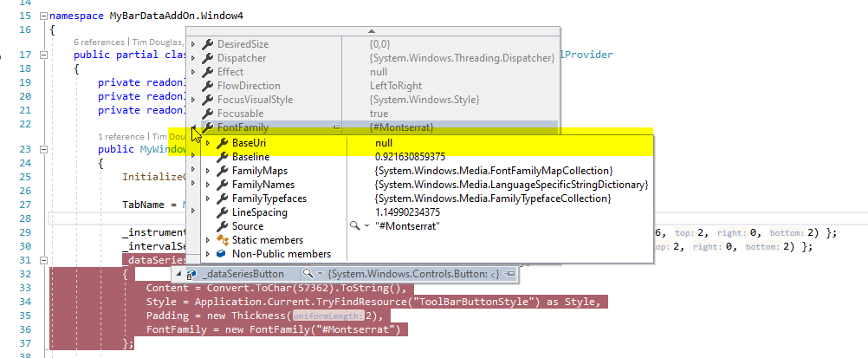The width and height of the screenshot is (868, 358).
Task: Click the Focusable true value
Action: coord(379,114)
